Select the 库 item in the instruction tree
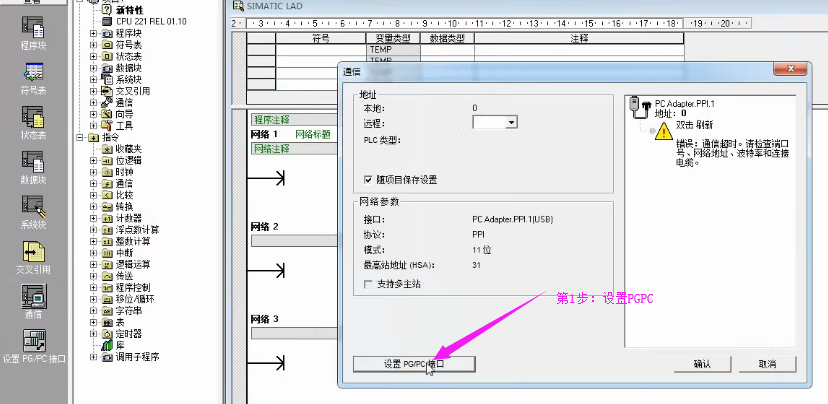The width and height of the screenshot is (828, 404). pos(119,345)
